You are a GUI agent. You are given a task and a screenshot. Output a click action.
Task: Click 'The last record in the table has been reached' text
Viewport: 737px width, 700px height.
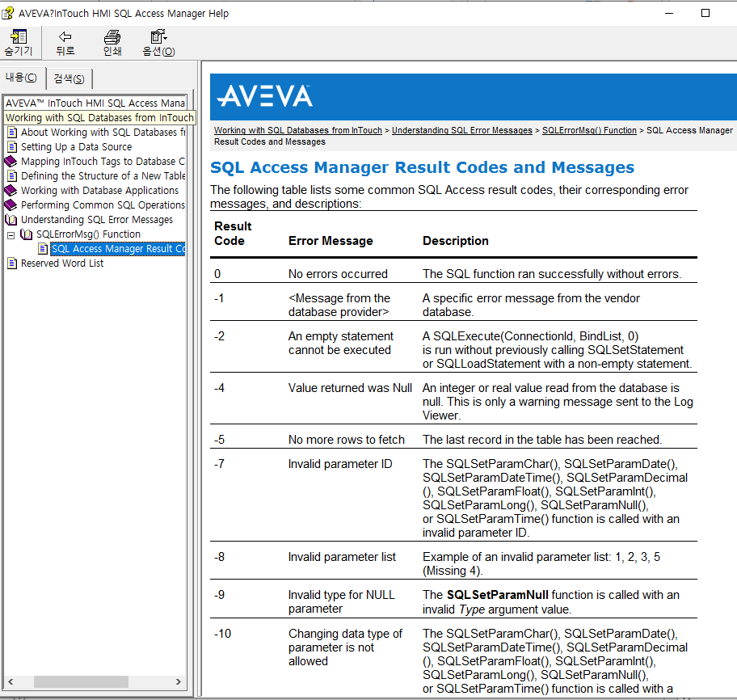point(542,440)
